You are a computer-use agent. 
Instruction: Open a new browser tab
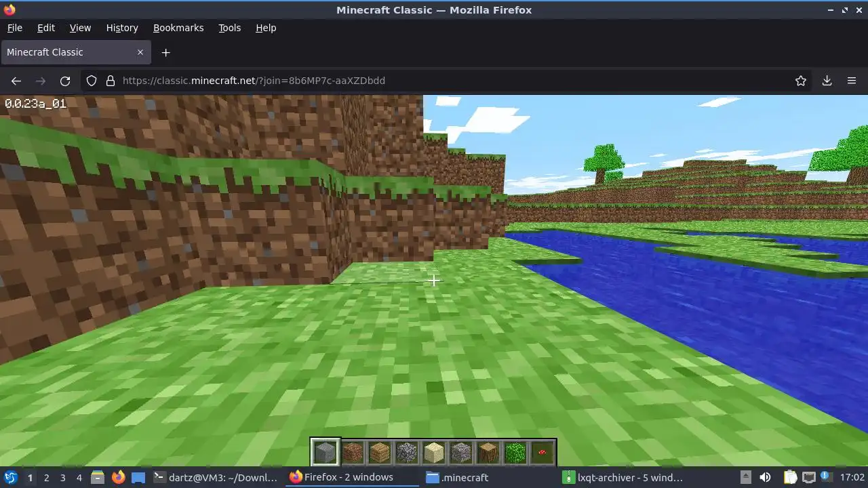[x=165, y=52]
